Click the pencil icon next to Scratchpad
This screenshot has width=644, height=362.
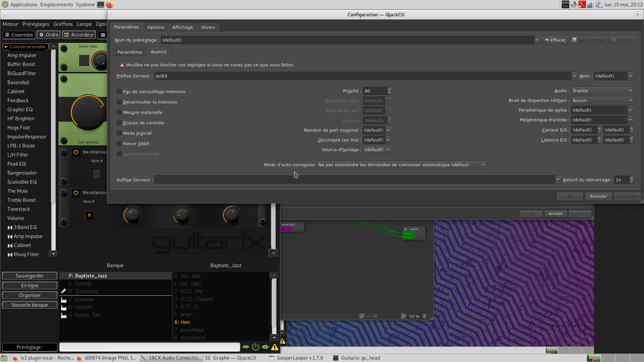tap(64, 291)
